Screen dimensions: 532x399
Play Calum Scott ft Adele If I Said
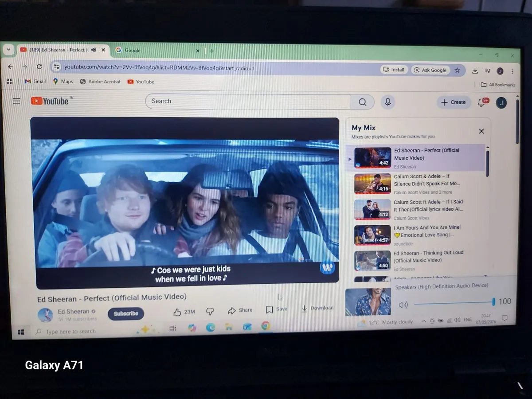417,209
